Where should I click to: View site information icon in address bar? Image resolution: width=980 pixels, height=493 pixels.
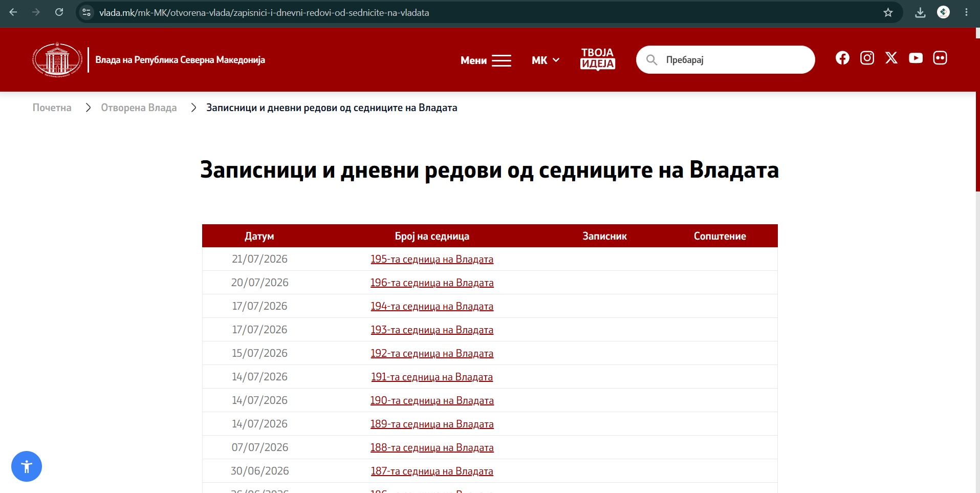(x=86, y=12)
